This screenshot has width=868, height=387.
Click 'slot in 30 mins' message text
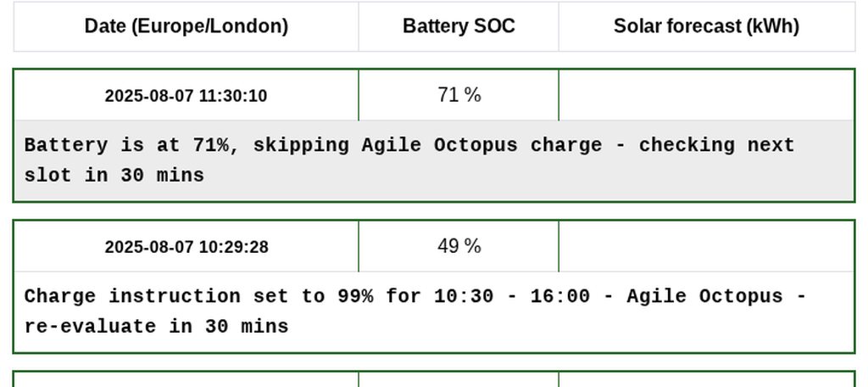114,176
